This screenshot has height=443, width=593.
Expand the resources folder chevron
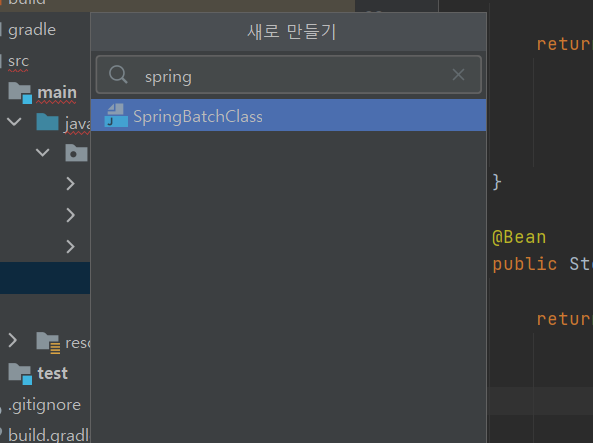12,340
